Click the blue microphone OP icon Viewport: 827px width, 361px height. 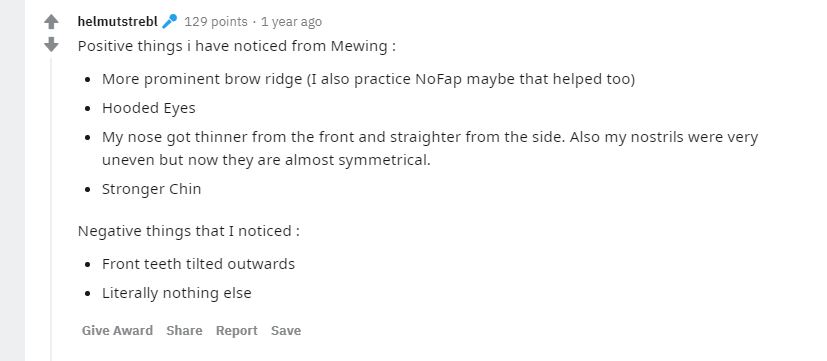click(x=169, y=22)
